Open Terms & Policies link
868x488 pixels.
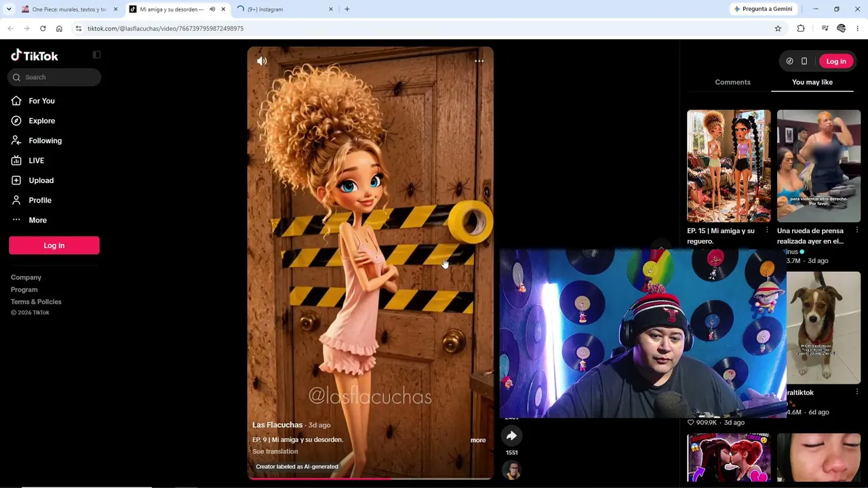(36, 302)
